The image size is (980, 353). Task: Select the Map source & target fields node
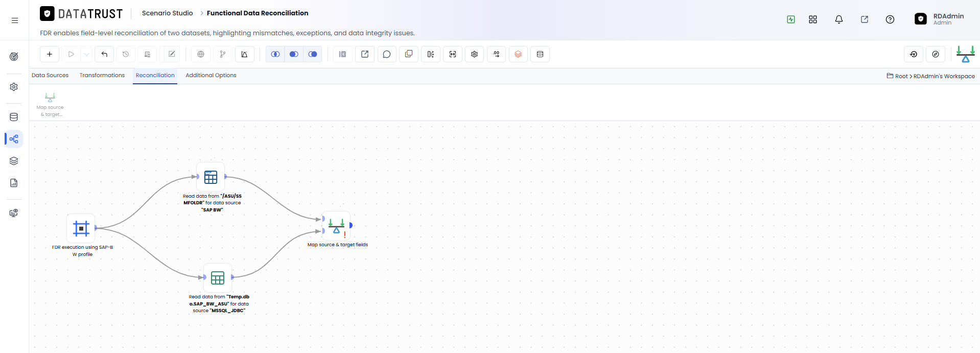pos(336,225)
